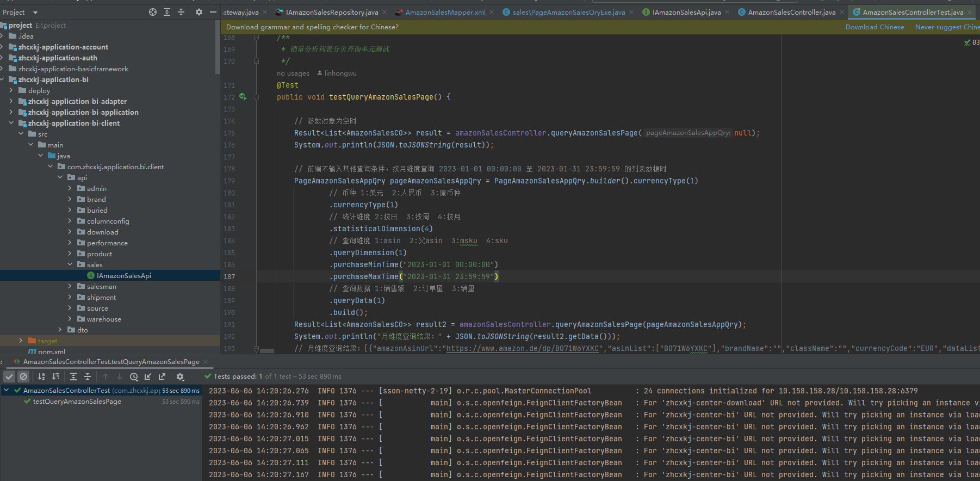Switch to IAmazonSalesRepository.java tab
Screen dimensions: 980x481
[x=332, y=12]
